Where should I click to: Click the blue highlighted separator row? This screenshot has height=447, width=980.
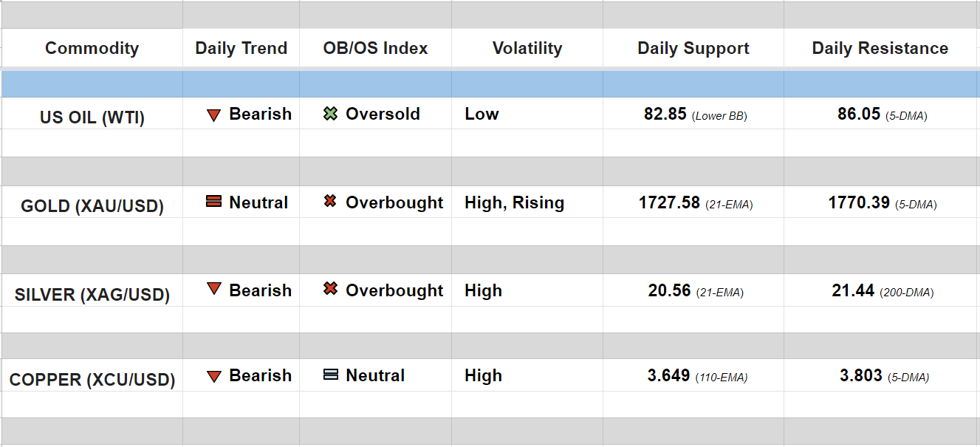coord(490,83)
